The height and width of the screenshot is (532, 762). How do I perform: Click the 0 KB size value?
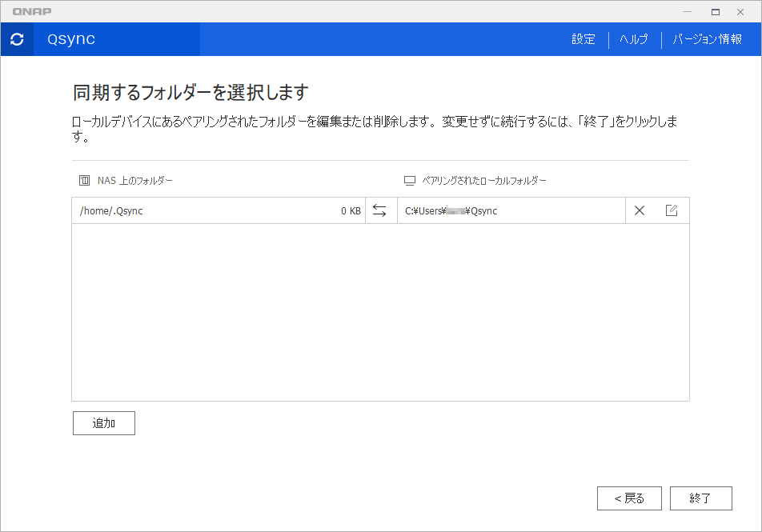pos(351,211)
